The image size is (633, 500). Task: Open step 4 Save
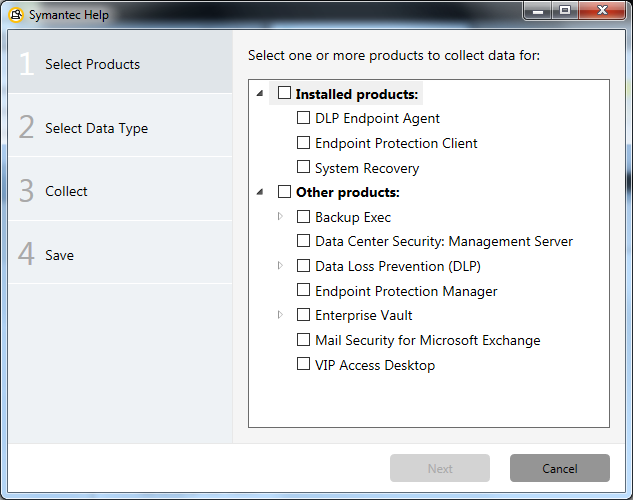pyautogui.click(x=120, y=253)
